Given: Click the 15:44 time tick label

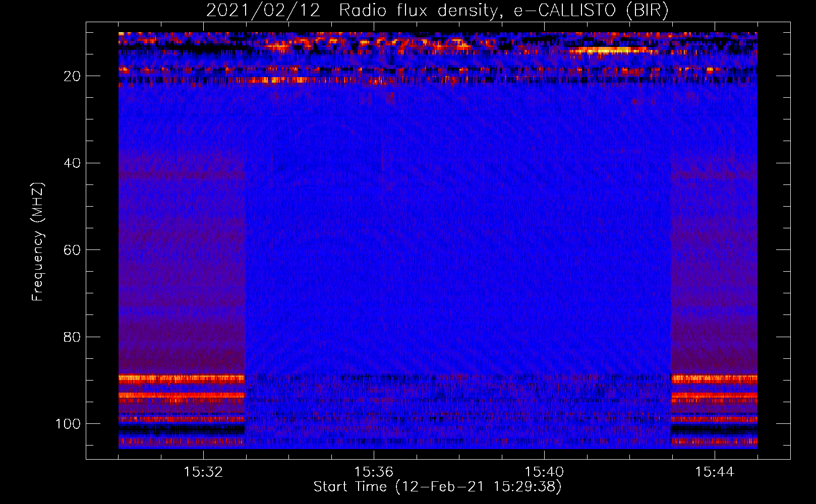Looking at the screenshot, I should pos(715,472).
